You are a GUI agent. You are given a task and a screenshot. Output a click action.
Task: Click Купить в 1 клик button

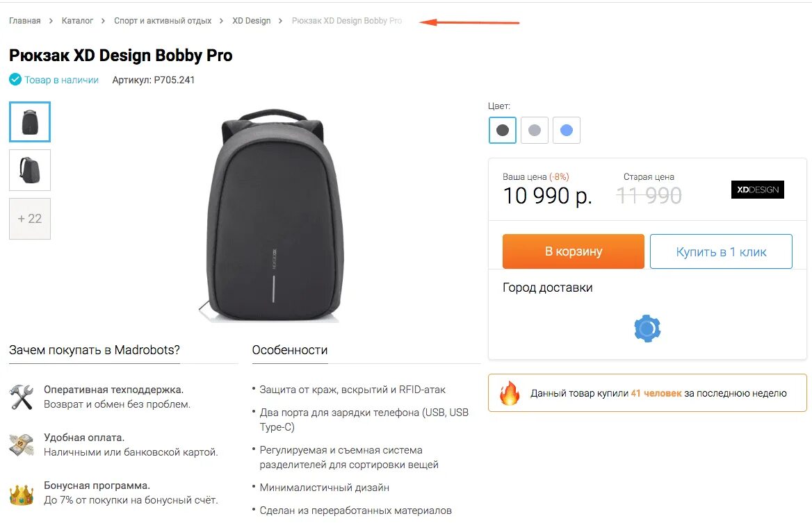tap(721, 251)
